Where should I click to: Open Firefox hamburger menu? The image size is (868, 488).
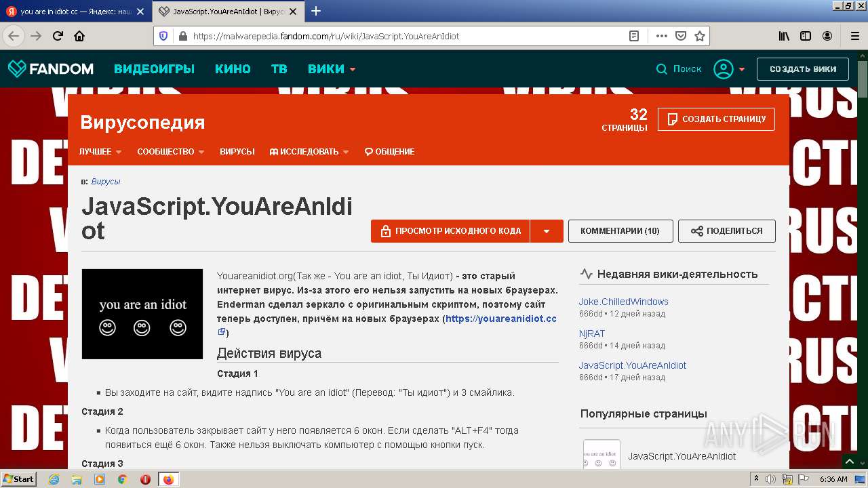(854, 36)
